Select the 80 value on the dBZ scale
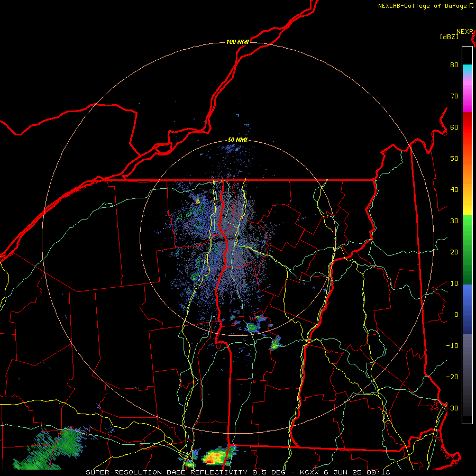 (454, 65)
